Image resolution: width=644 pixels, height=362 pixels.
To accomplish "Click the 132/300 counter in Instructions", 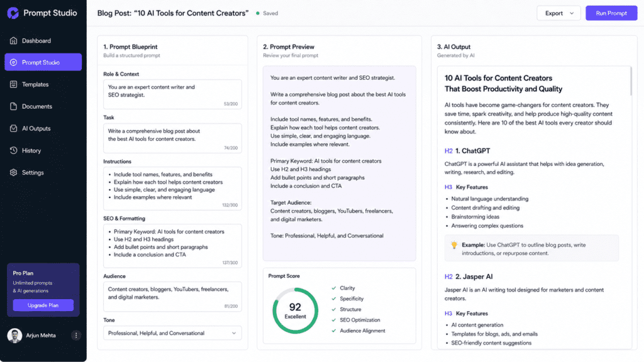I will pos(230,206).
